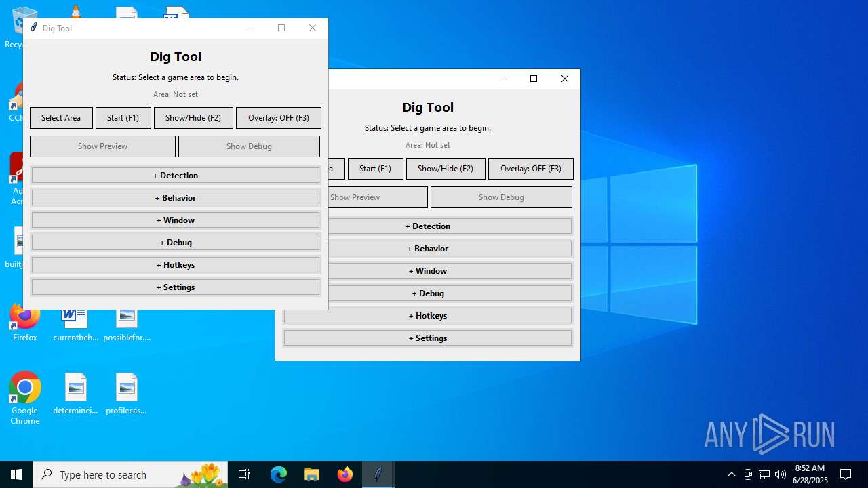Launch Firefox from the taskbar
The image size is (868, 488).
(345, 474)
